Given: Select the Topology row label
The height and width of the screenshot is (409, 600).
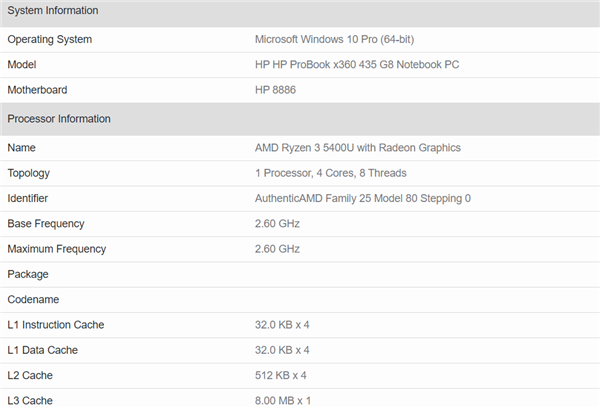Looking at the screenshot, I should pos(29,173).
